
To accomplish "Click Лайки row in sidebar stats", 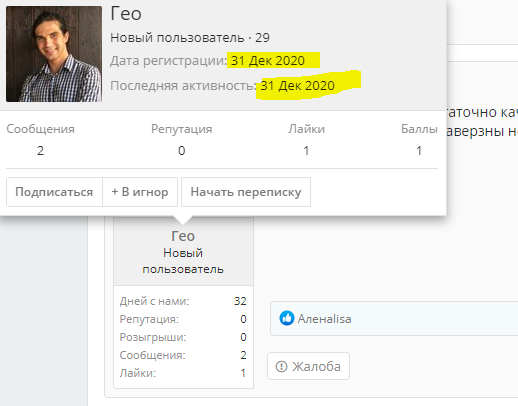I will pyautogui.click(x=183, y=373).
